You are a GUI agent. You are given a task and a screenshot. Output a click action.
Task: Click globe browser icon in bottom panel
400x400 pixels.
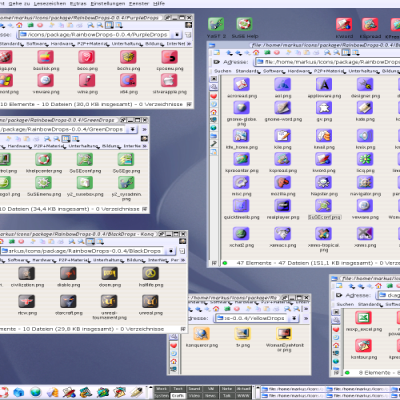tap(35, 392)
